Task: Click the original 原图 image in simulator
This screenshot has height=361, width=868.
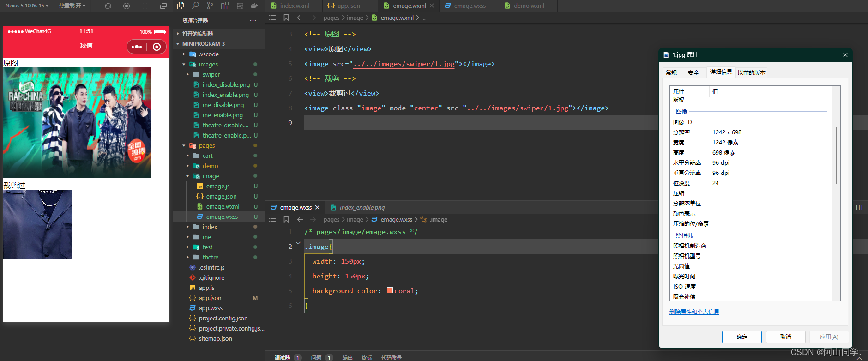Action: (x=77, y=123)
